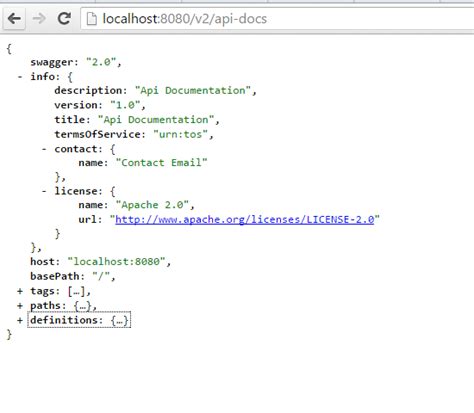Click the browser back arrow button
This screenshot has width=474, height=413.
click(x=14, y=19)
